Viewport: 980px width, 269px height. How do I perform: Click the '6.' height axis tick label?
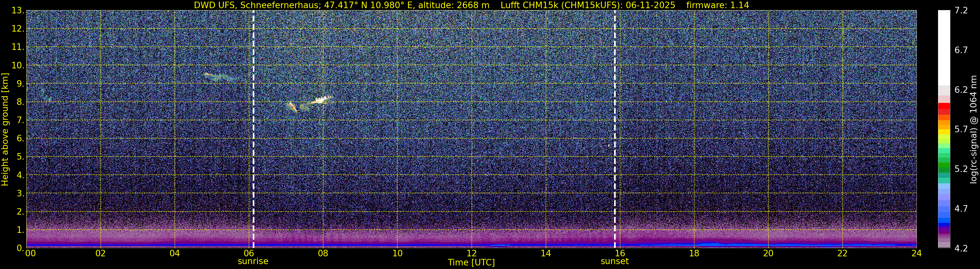pyautogui.click(x=20, y=139)
